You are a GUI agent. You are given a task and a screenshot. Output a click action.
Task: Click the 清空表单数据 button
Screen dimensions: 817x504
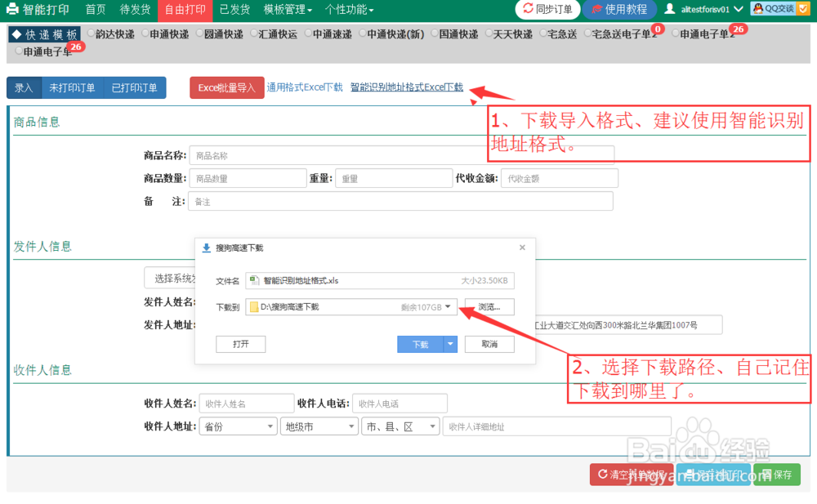(x=632, y=475)
